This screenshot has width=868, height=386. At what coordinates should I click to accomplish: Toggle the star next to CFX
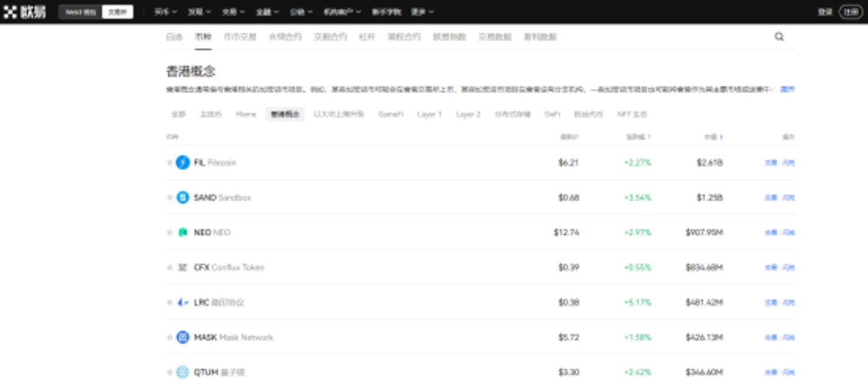pyautogui.click(x=170, y=267)
